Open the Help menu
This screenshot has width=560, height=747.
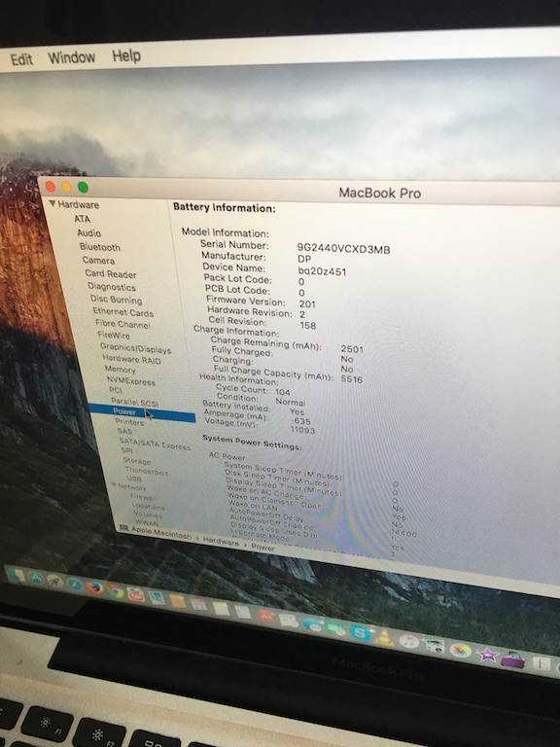pyautogui.click(x=126, y=55)
